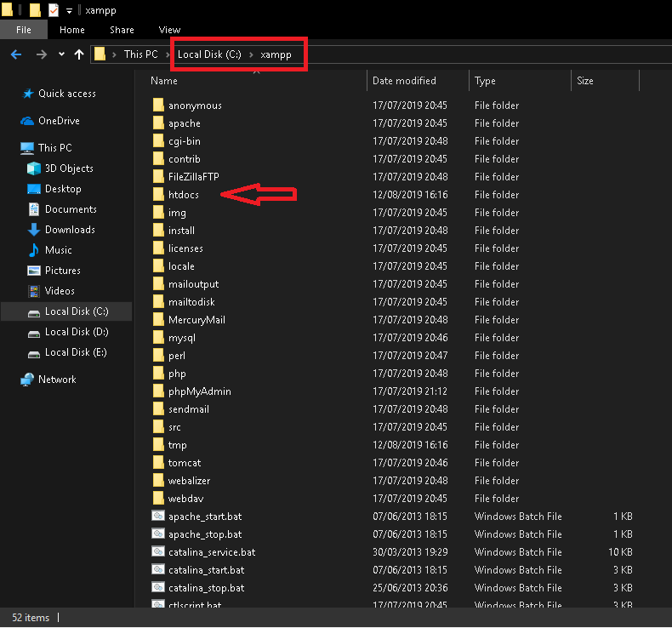Select the install folder icon

[x=158, y=231]
